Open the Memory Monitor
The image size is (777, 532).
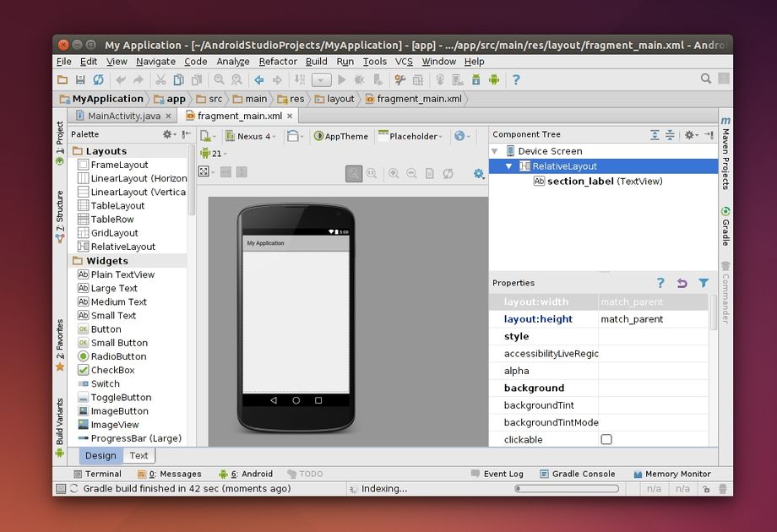coord(672,474)
